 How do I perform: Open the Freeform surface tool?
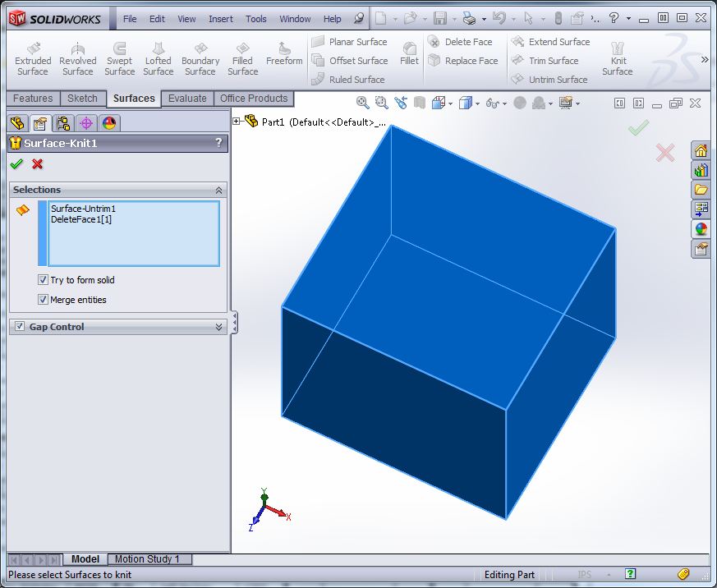[284, 53]
